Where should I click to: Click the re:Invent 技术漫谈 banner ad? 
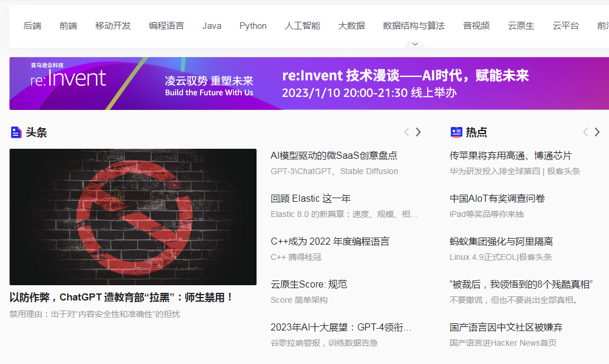pyautogui.click(x=309, y=84)
